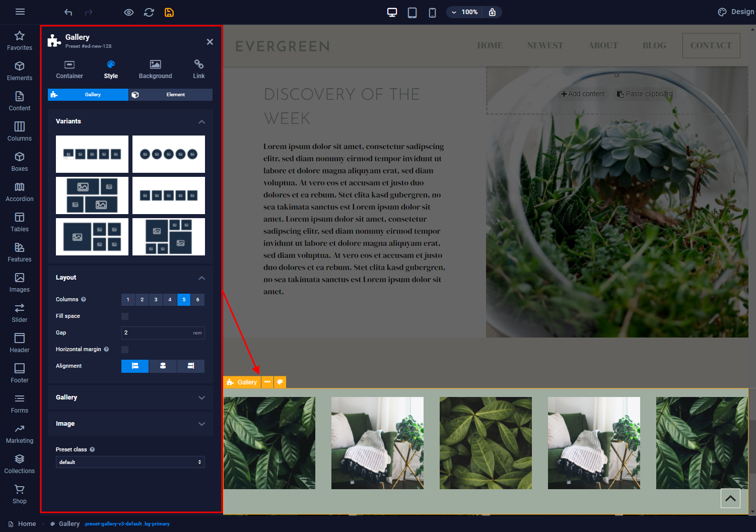Switch to mobile phone view icon
Image resolution: width=756 pixels, height=532 pixels.
[x=432, y=12]
